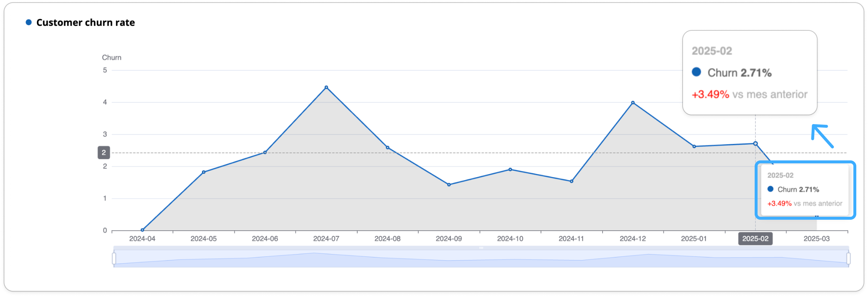868x297 pixels.
Task: Click the 2024-11 x-axis label
Action: click(571, 239)
